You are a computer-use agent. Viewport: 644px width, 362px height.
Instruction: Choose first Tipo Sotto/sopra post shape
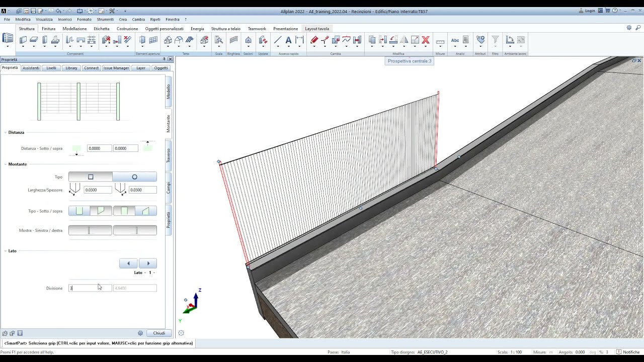tap(79, 211)
